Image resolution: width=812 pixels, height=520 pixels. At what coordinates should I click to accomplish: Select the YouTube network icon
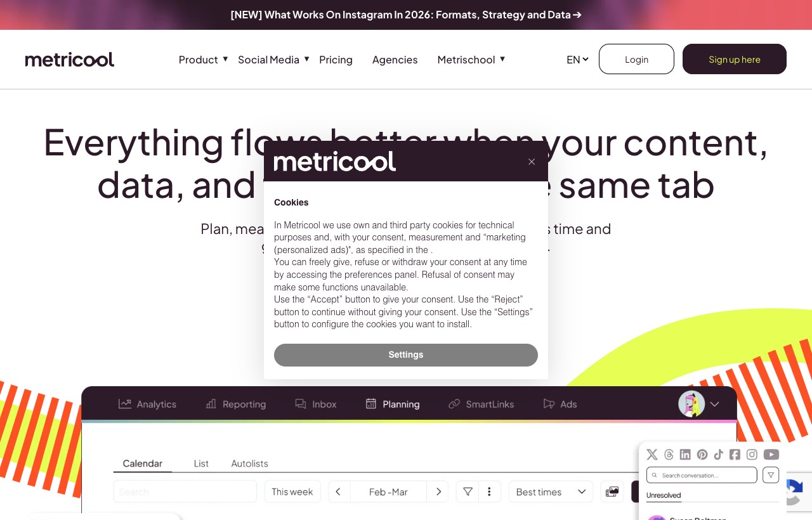pyautogui.click(x=771, y=454)
